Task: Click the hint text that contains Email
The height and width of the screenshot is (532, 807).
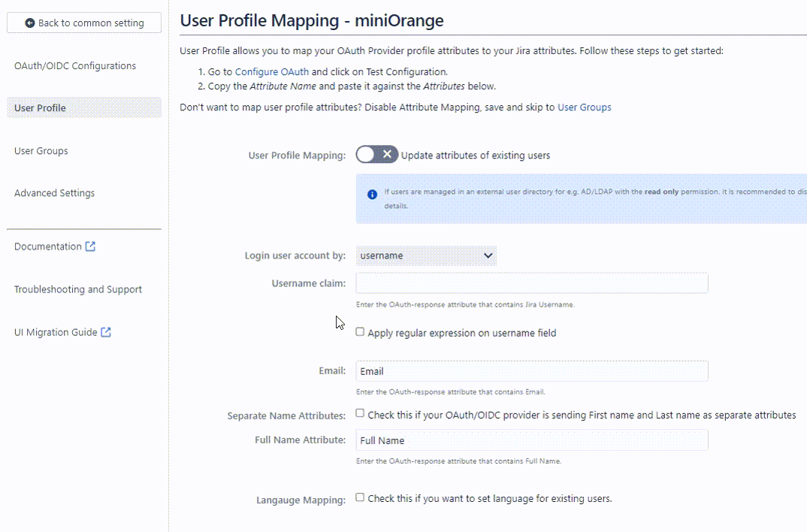Action: click(x=450, y=392)
